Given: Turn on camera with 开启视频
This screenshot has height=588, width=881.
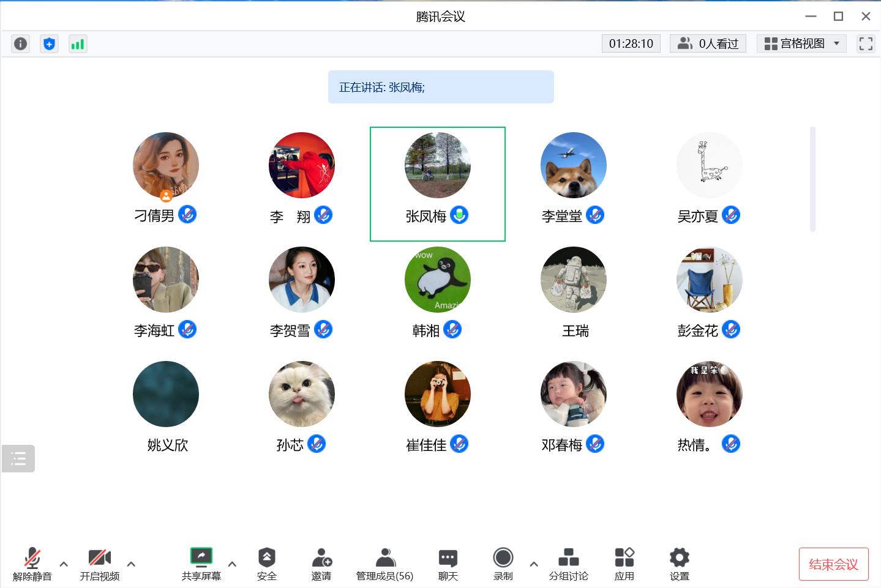Looking at the screenshot, I should (x=99, y=564).
